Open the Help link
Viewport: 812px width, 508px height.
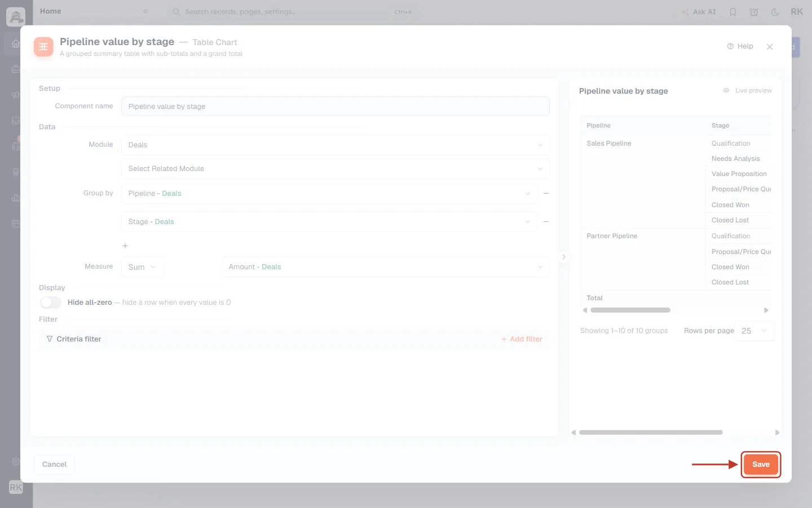click(x=740, y=46)
